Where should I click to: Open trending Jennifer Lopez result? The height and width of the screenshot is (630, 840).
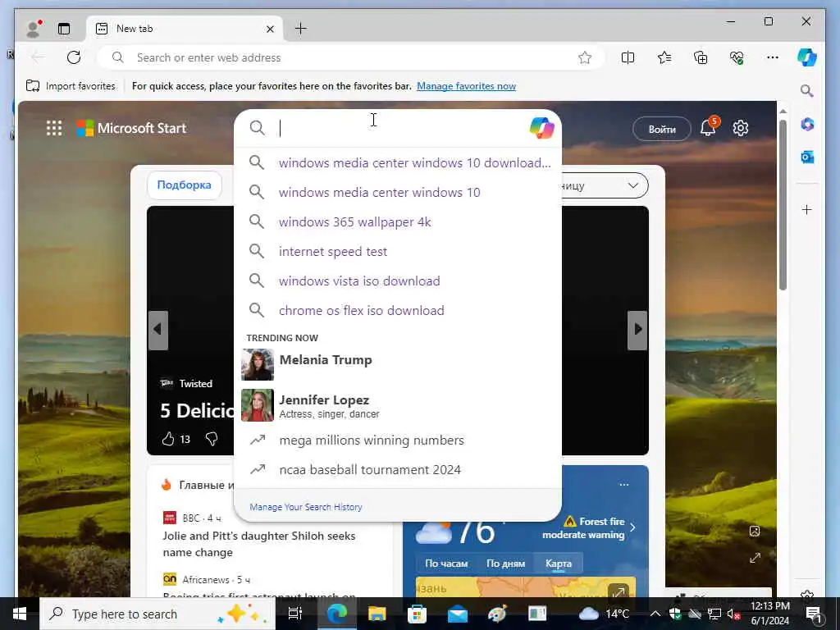[x=398, y=405]
